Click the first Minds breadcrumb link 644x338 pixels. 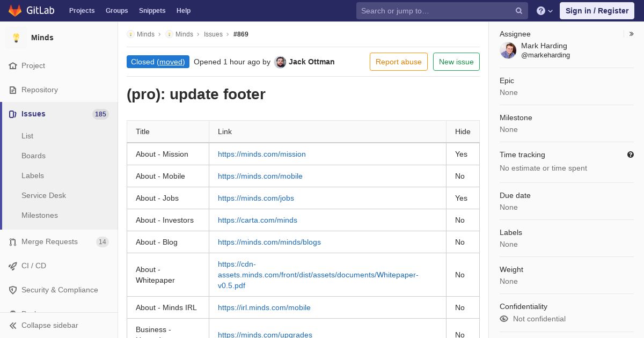click(x=145, y=34)
